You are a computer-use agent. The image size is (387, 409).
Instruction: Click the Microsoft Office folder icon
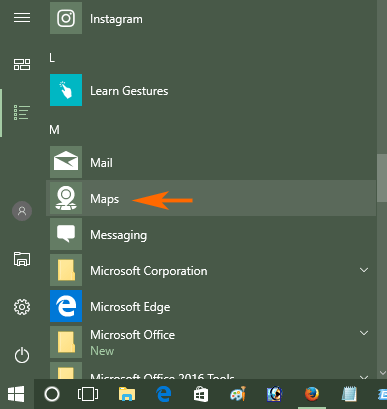(x=66, y=342)
